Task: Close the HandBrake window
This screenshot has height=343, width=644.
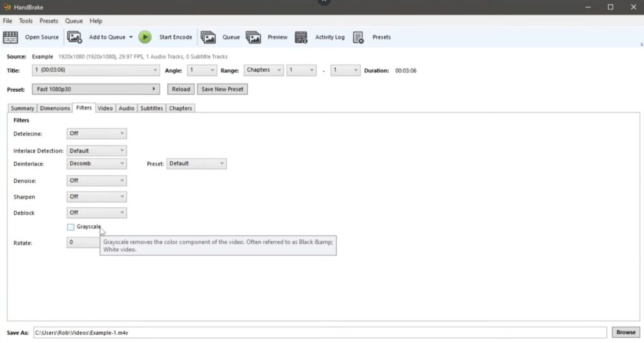Action: [x=633, y=7]
